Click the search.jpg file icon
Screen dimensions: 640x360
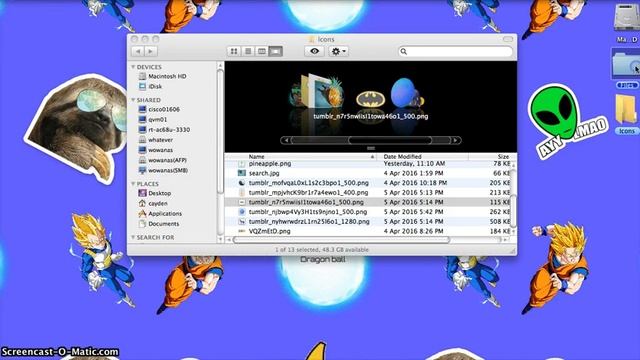[x=242, y=173]
